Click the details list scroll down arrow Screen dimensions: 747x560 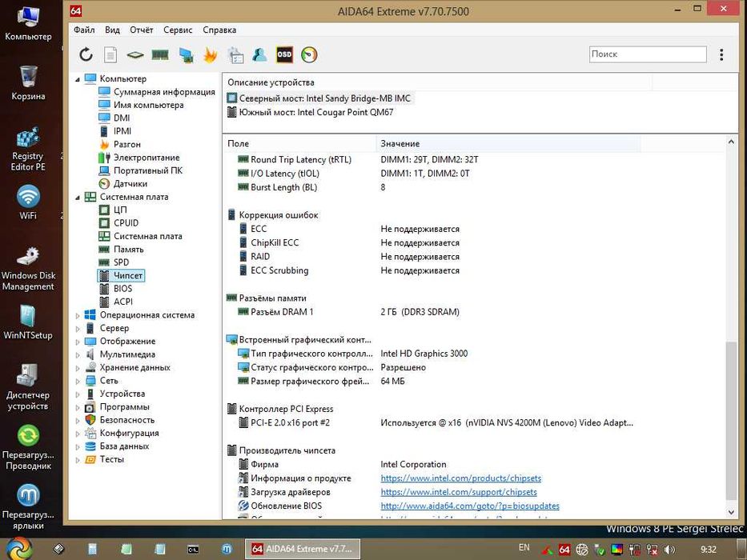coord(731,512)
